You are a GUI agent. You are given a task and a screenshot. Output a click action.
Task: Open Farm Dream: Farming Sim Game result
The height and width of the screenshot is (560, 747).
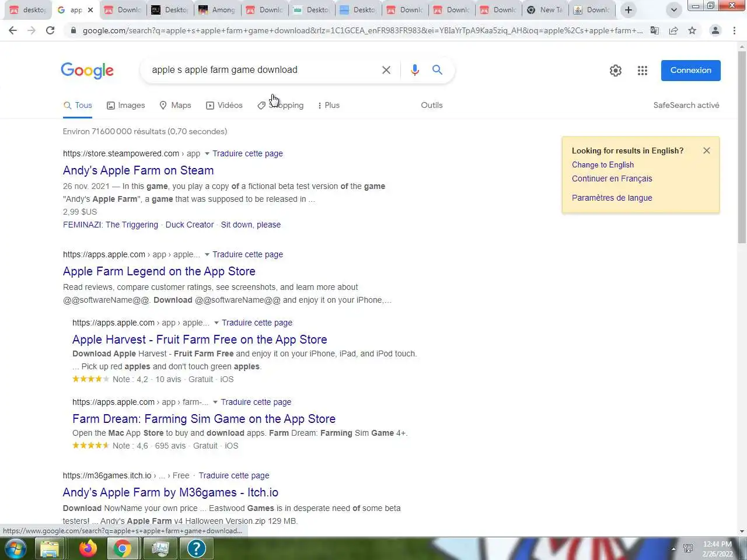[204, 419]
